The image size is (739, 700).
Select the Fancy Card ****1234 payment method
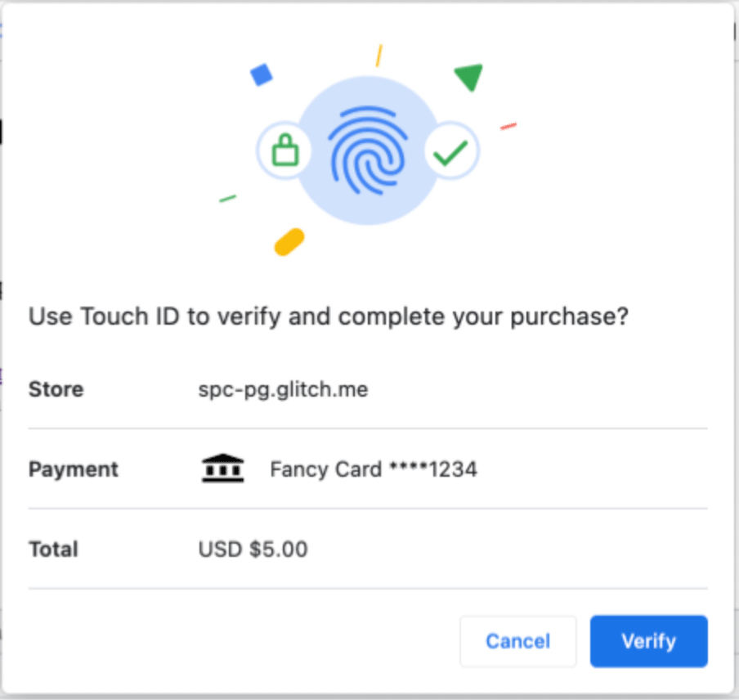pos(374,469)
